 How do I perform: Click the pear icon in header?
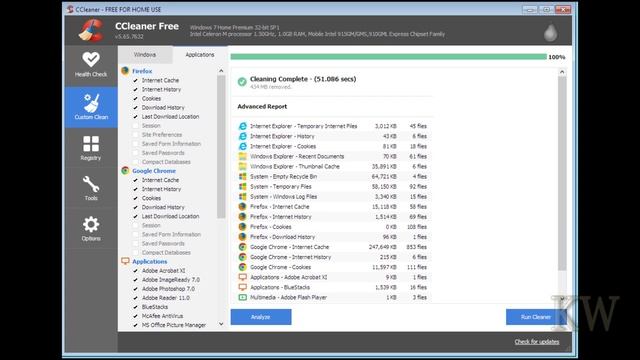click(x=550, y=32)
